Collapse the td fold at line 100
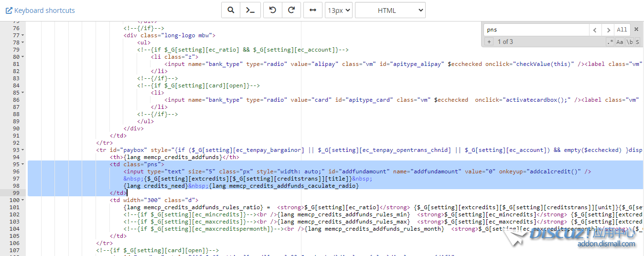Viewport: 644px width, 256px height. (x=23, y=200)
